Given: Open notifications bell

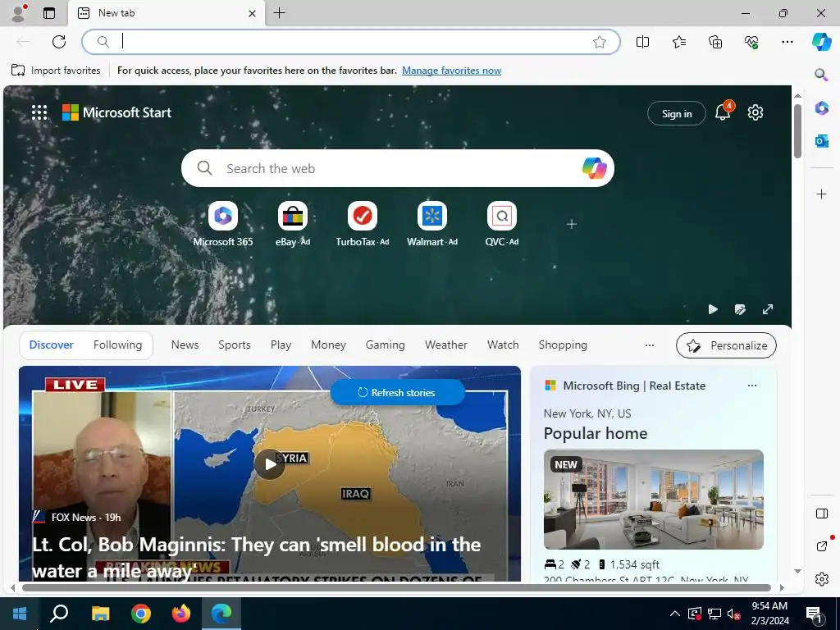Looking at the screenshot, I should 723,112.
